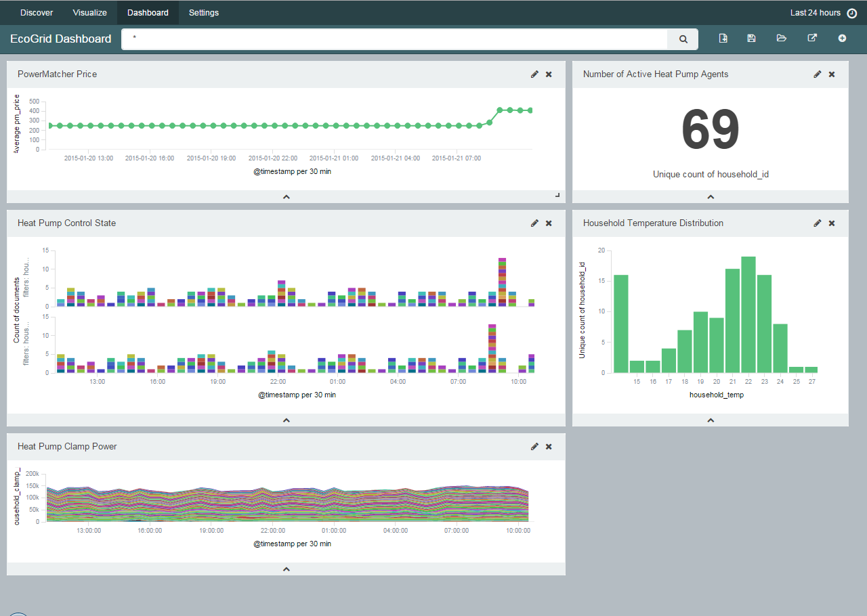The height and width of the screenshot is (616, 867).
Task: Remove the Number of Active Heat Pump Agents panel
Action: pos(832,74)
